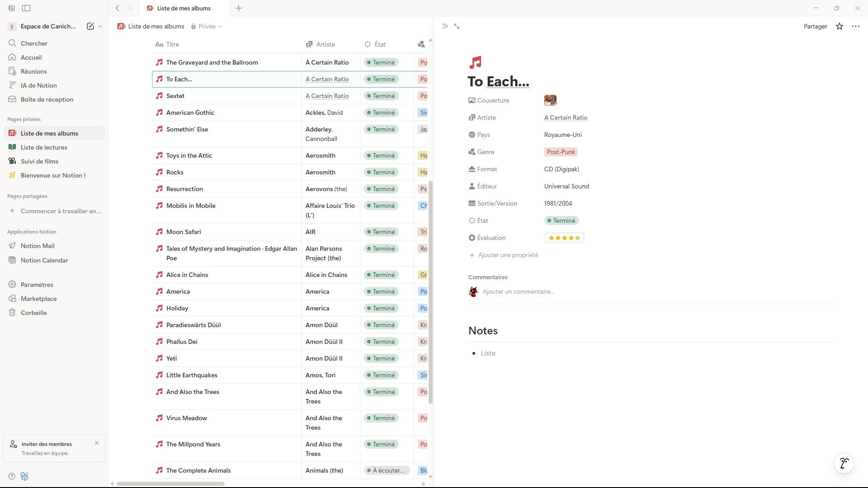Add a new tab
Image resolution: width=868 pixels, height=488 pixels.
[x=239, y=8]
